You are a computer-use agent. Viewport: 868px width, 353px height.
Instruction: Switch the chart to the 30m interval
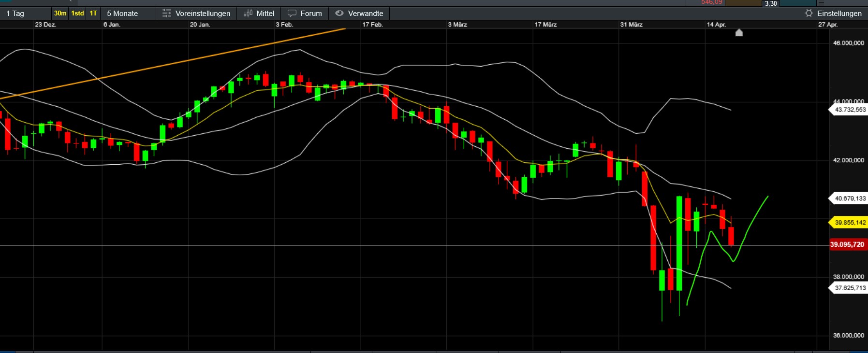click(60, 14)
